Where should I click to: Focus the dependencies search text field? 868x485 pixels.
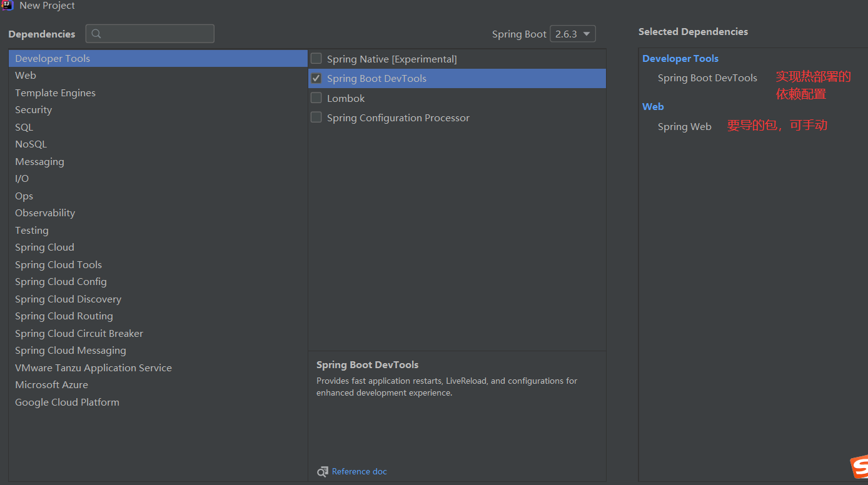(x=156, y=34)
